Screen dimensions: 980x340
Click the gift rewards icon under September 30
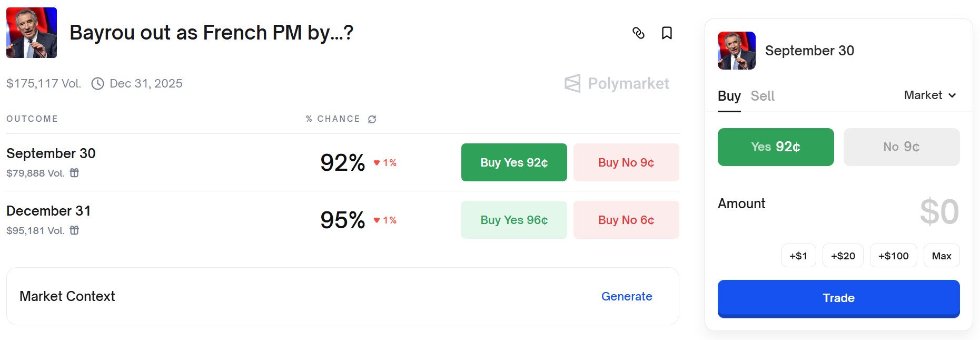(x=75, y=173)
